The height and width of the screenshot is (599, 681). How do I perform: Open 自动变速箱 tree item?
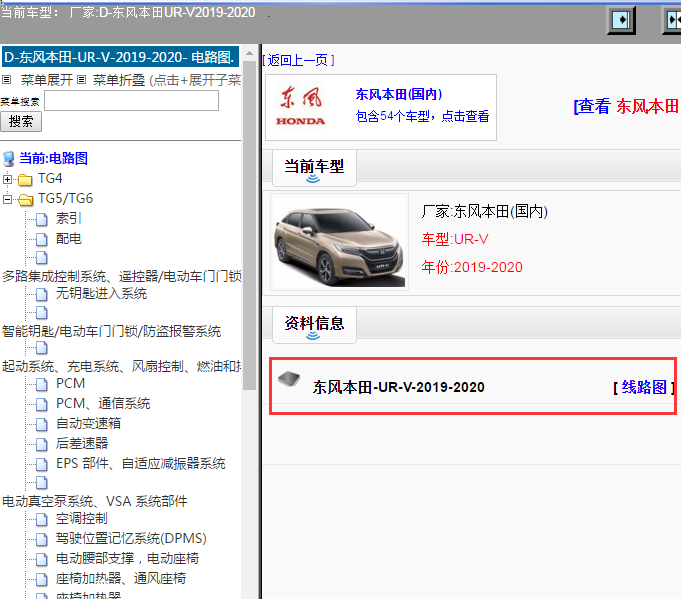click(88, 424)
